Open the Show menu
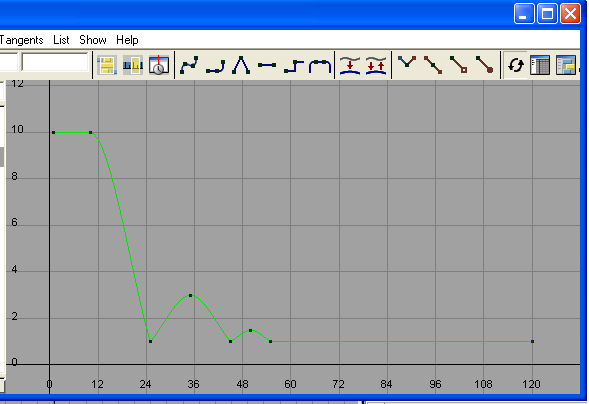Viewport: 589px width, 404px height. (93, 40)
